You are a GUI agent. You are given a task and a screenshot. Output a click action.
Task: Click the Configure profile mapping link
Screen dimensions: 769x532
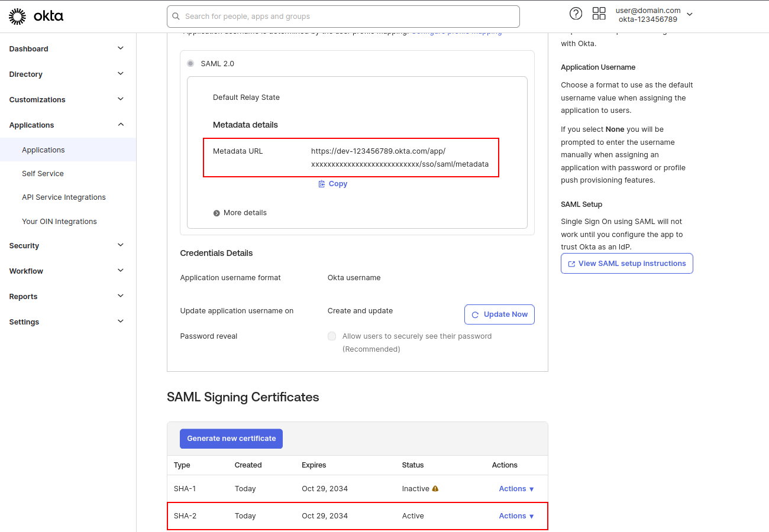(x=457, y=33)
